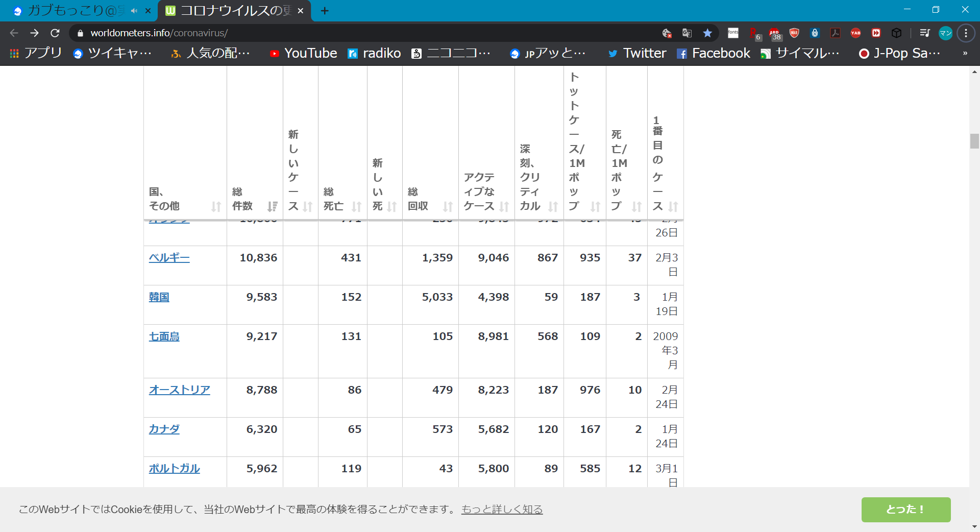Screen dimensions: 980x532
Task: Open the red YAB extension icon
Action: pyautogui.click(x=856, y=33)
